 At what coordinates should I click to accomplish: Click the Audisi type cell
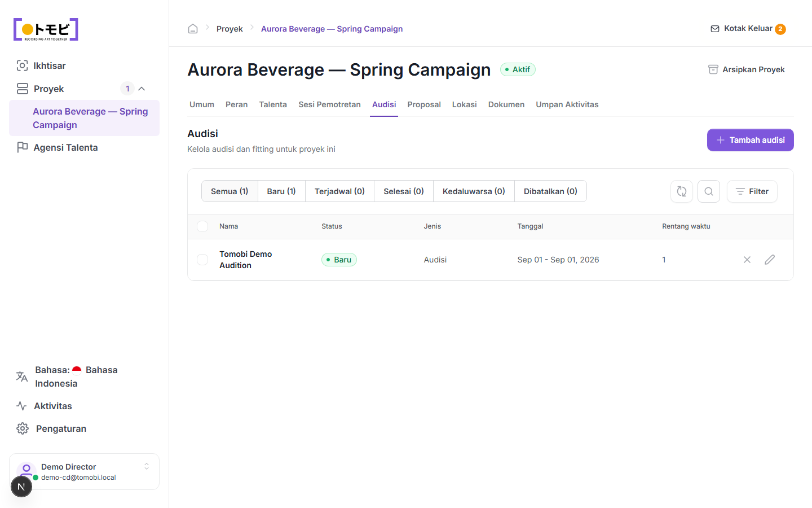pos(435,260)
